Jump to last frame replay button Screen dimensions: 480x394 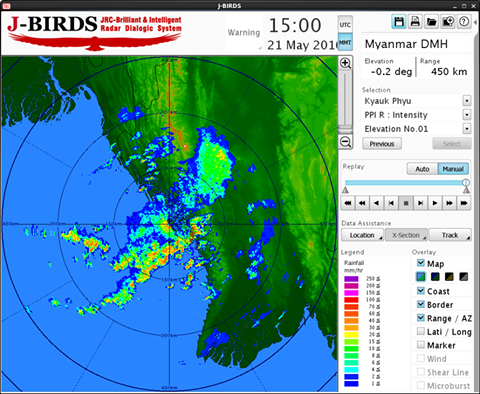coord(464,203)
